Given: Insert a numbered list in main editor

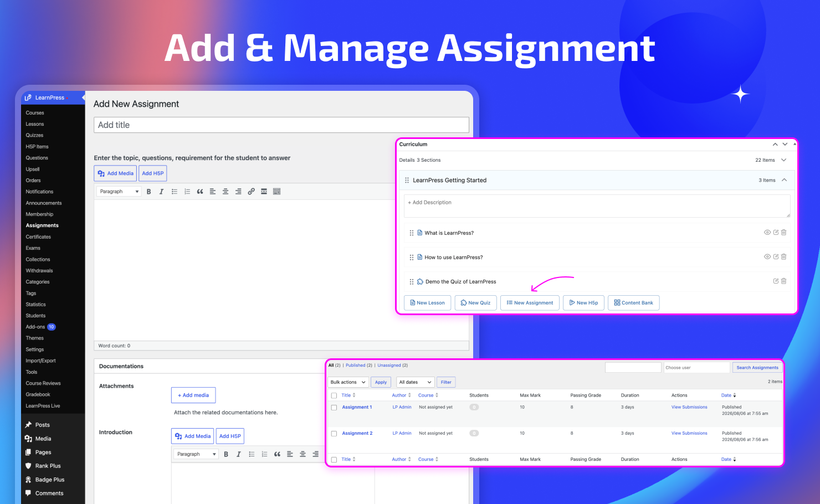Looking at the screenshot, I should 187,192.
